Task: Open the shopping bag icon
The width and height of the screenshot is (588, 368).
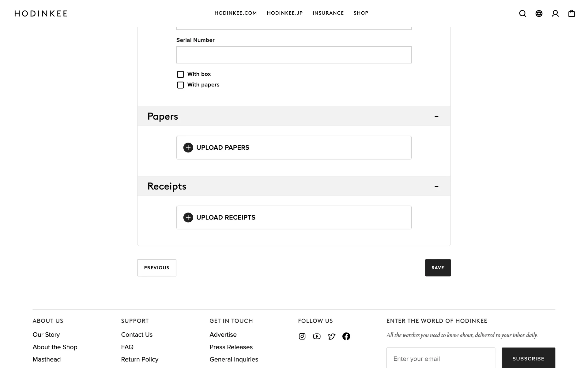Action: point(571,13)
